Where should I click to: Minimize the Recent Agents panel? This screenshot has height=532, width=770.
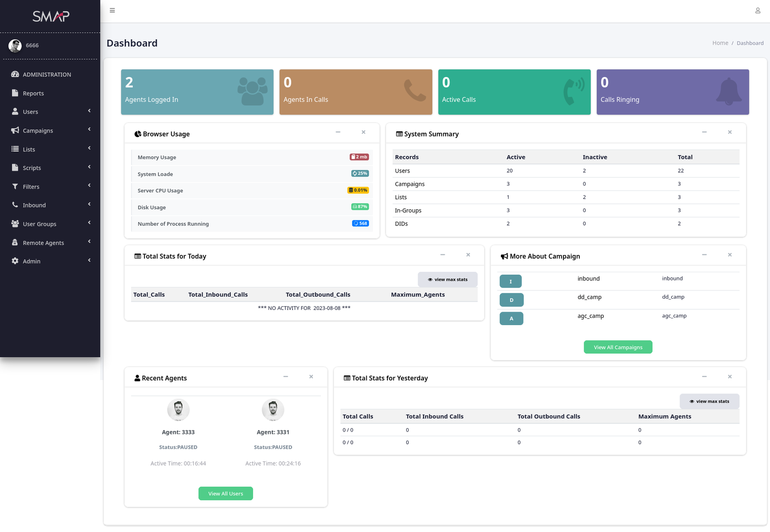[x=286, y=377]
